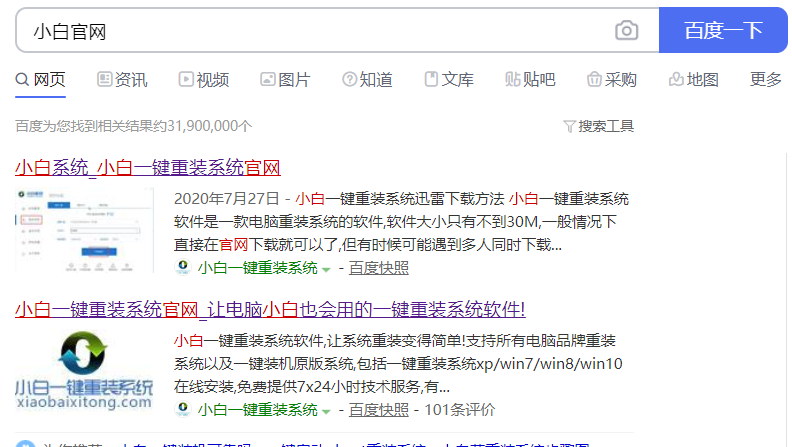Image resolution: width=792 pixels, height=447 pixels.
Task: Go to the 知道 tab
Action: tap(367, 80)
